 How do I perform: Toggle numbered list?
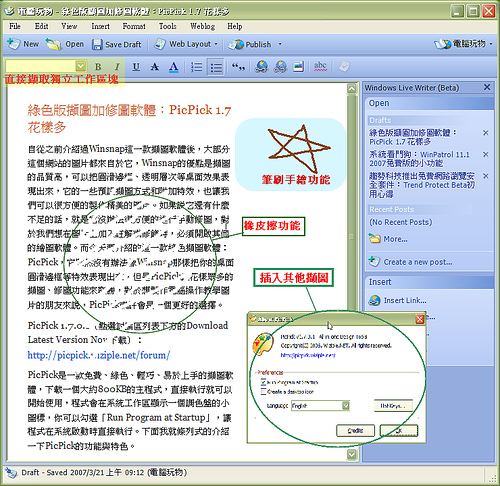pos(196,67)
